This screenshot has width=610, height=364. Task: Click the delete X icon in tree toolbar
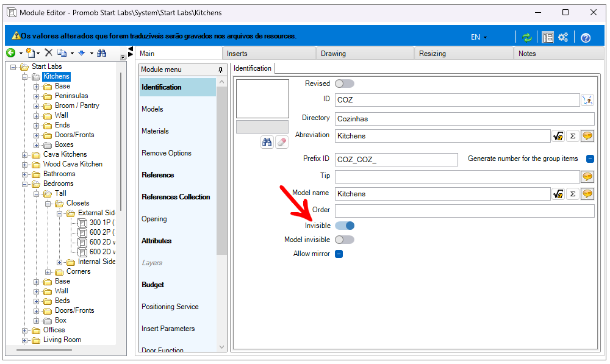coord(49,54)
